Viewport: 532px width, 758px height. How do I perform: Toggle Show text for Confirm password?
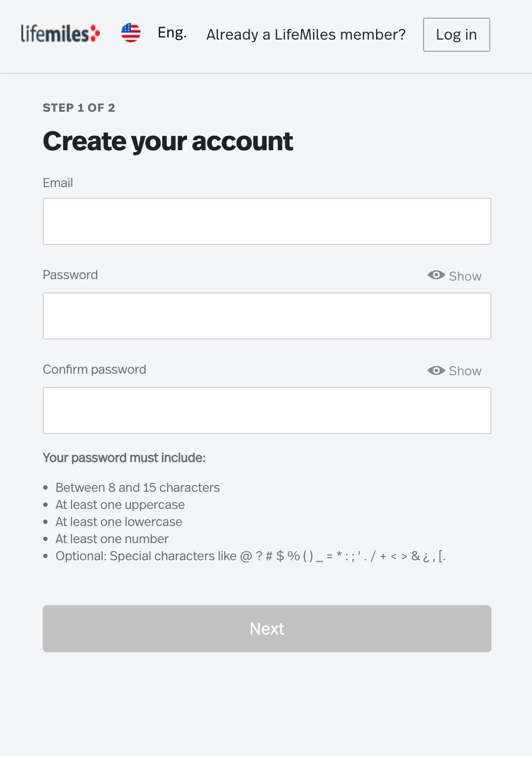click(465, 371)
